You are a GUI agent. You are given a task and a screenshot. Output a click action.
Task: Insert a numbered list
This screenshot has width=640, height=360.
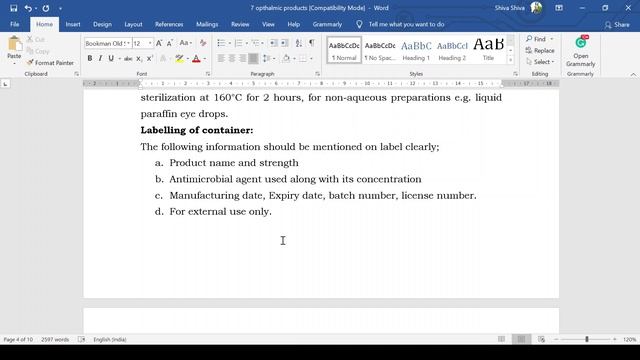coord(238,43)
